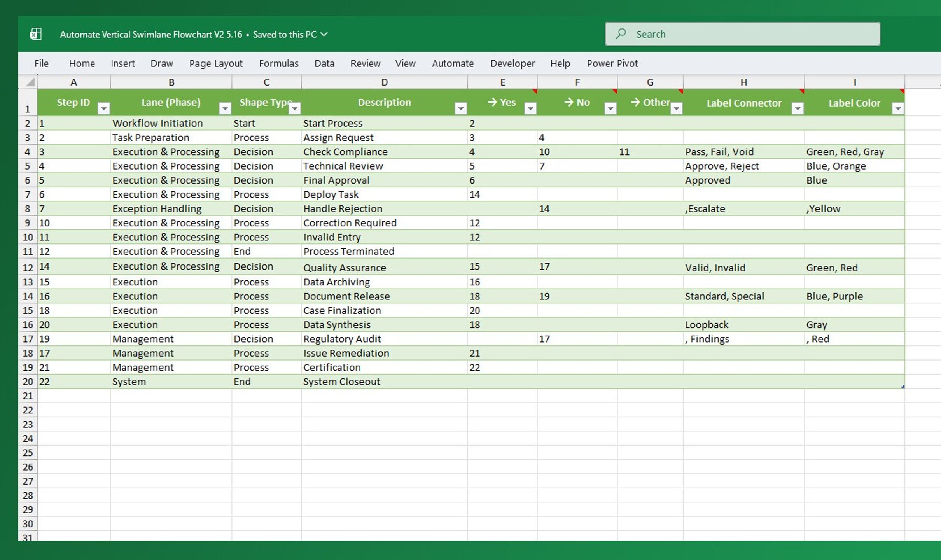
Task: Select column D header
Action: point(385,82)
